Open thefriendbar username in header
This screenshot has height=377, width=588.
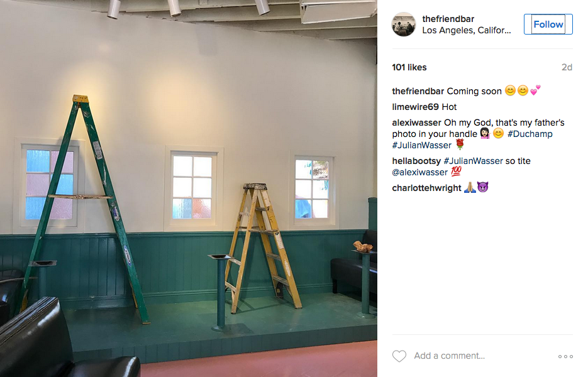[448, 19]
